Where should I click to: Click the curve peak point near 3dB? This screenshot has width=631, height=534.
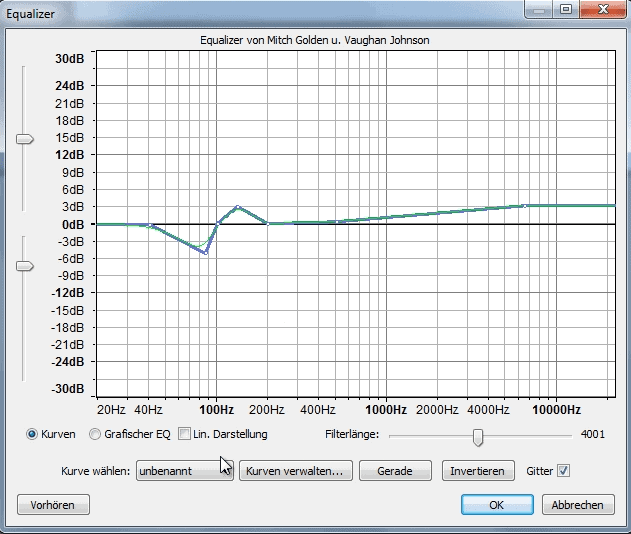click(237, 207)
